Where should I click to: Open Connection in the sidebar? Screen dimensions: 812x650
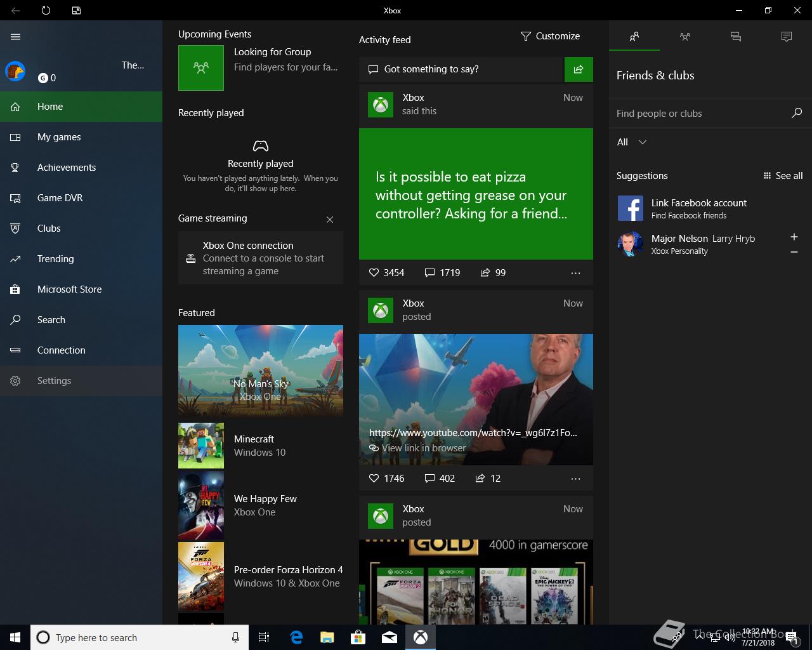click(x=81, y=350)
